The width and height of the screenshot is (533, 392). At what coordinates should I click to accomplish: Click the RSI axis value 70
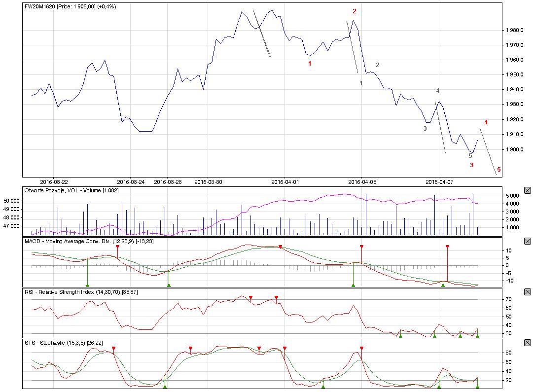click(508, 299)
